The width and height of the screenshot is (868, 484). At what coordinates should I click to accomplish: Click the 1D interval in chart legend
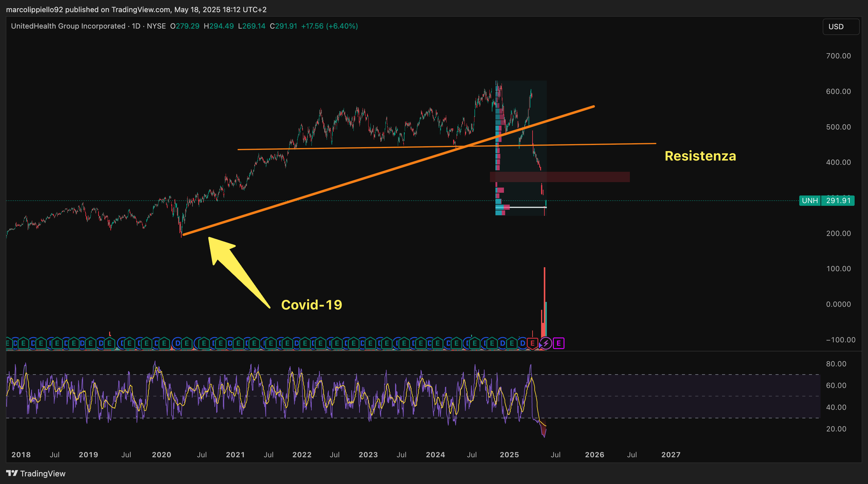pyautogui.click(x=136, y=26)
